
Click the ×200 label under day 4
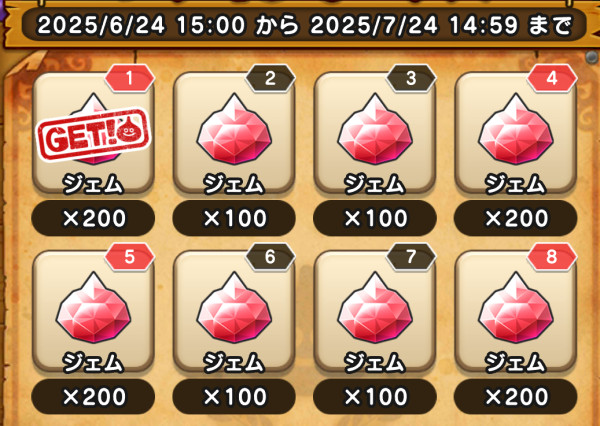516,218
